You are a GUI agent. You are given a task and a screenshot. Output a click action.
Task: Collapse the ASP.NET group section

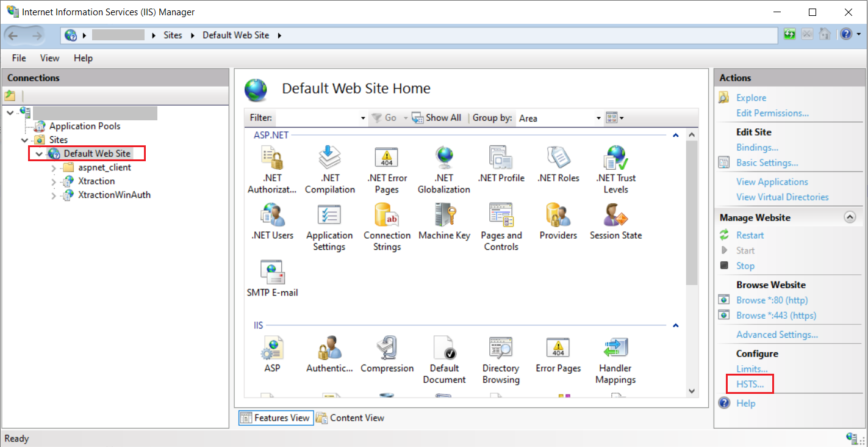[675, 136]
